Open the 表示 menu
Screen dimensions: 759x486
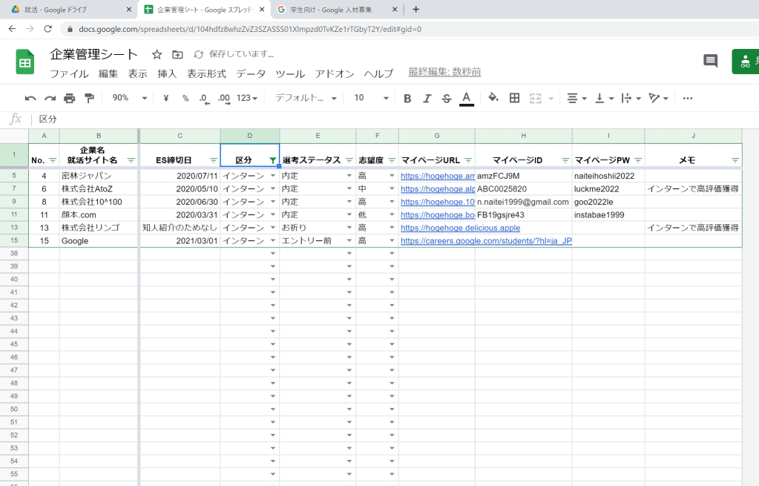click(x=137, y=74)
